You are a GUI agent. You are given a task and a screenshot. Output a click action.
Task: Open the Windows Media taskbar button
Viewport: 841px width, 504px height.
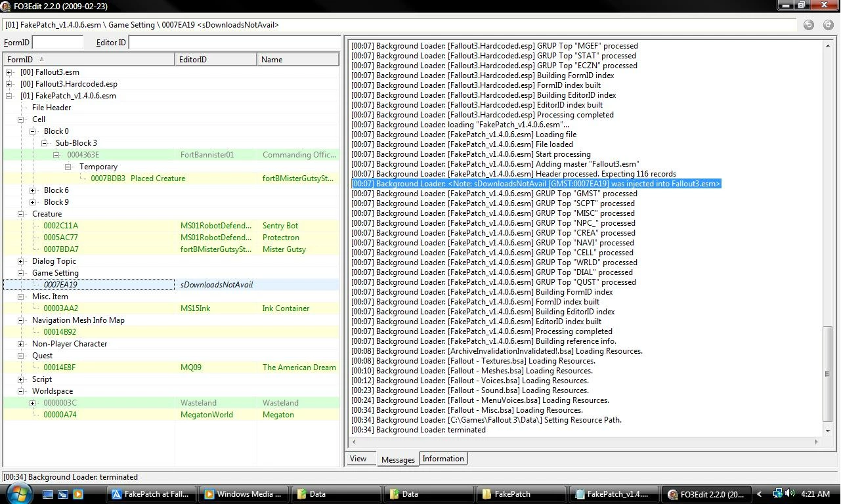coord(243,494)
